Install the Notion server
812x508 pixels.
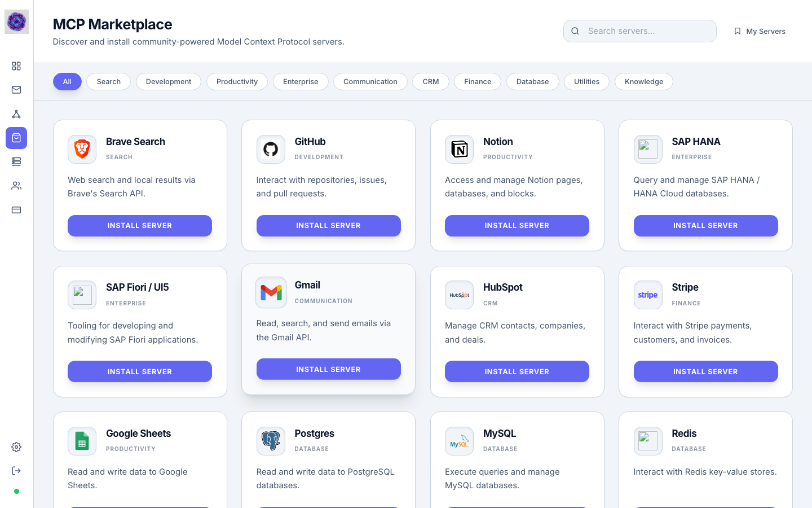[x=517, y=226]
